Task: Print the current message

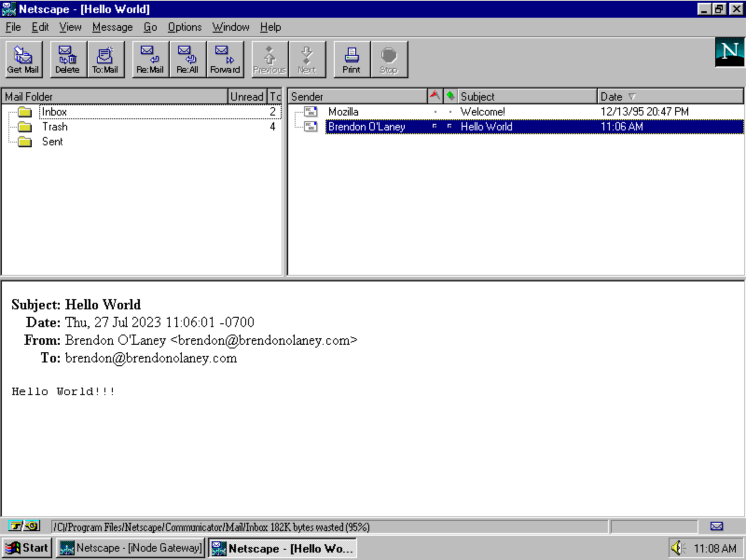Action: (352, 59)
